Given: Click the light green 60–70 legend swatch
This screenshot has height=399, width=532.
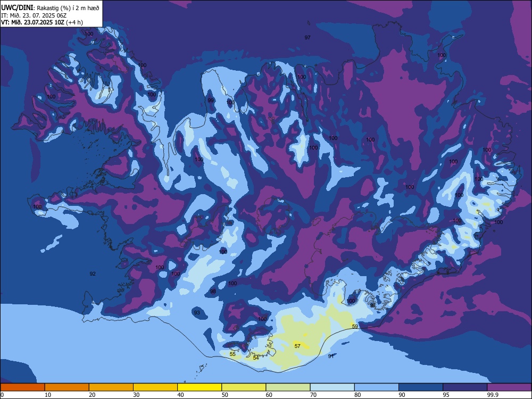Looking at the screenshot, I should pyautogui.click(x=288, y=387).
